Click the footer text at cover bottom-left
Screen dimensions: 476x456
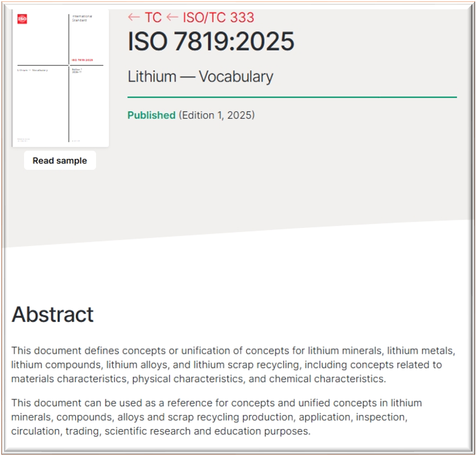(23, 140)
